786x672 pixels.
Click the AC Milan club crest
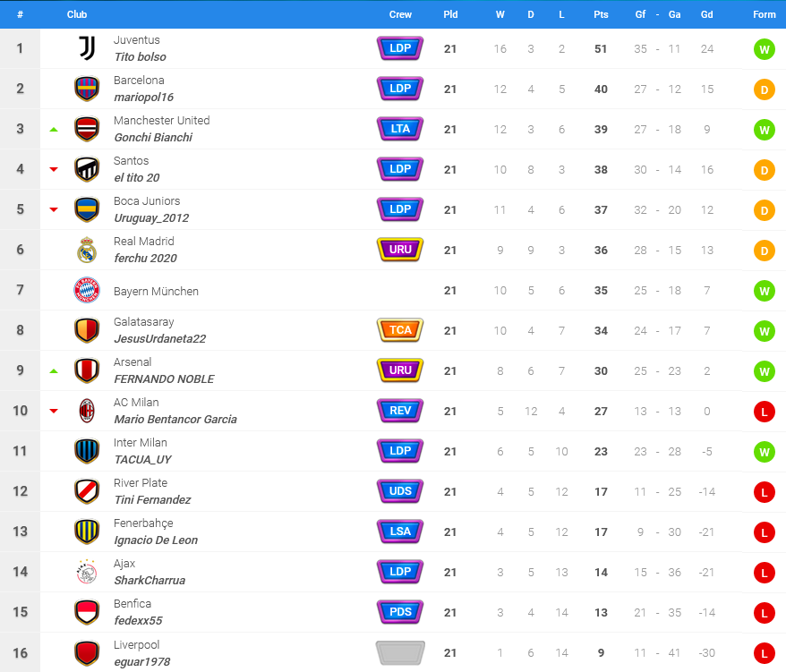point(87,411)
